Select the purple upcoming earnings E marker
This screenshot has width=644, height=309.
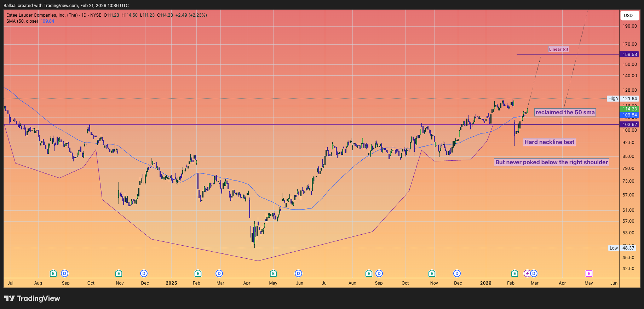(x=589, y=273)
